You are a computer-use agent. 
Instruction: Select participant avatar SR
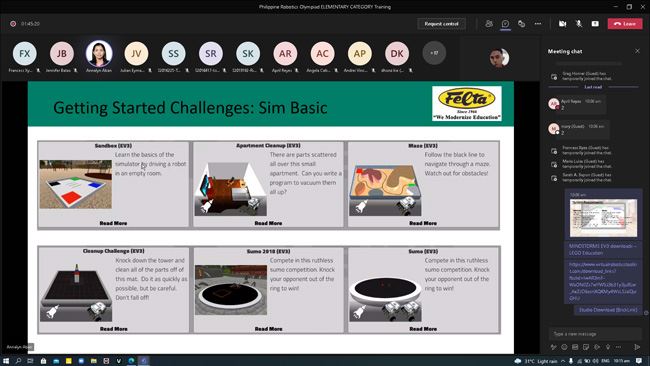pos(211,53)
